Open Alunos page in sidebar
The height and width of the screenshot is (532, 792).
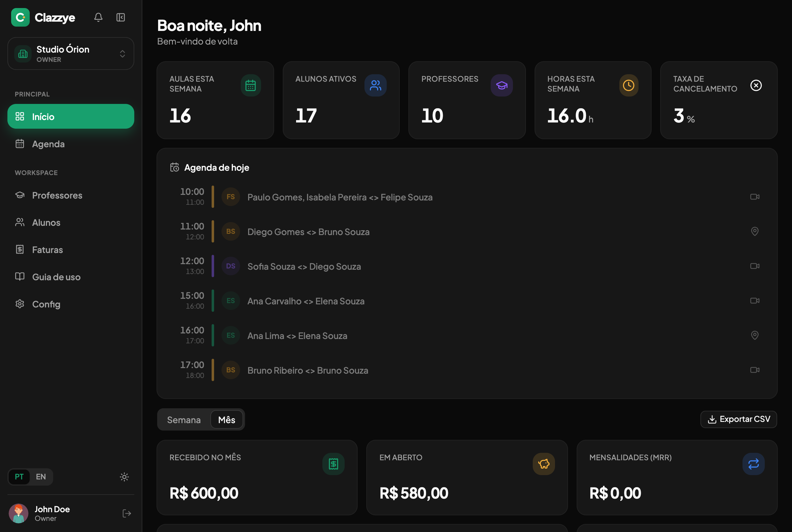point(71,222)
